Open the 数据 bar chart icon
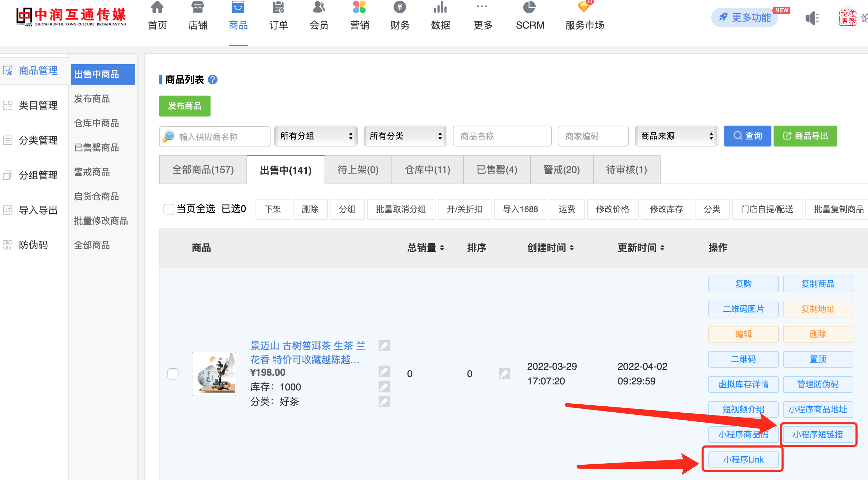 [440, 7]
